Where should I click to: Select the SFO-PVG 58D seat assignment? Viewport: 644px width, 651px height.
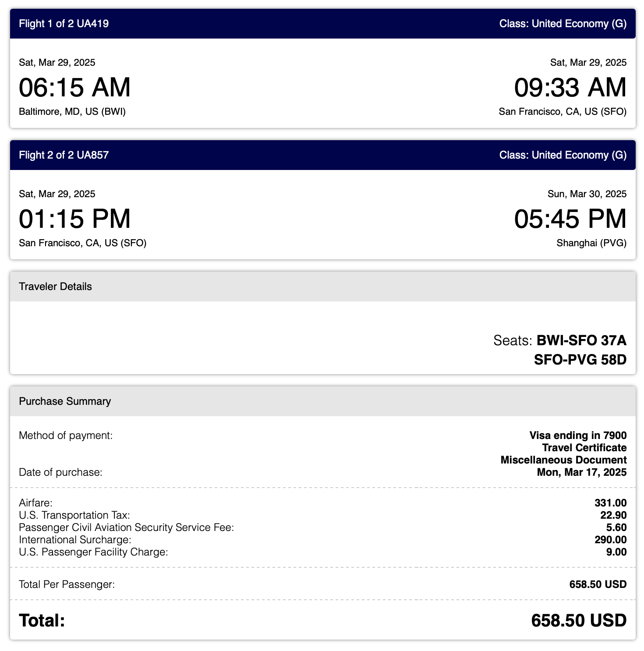coord(580,360)
